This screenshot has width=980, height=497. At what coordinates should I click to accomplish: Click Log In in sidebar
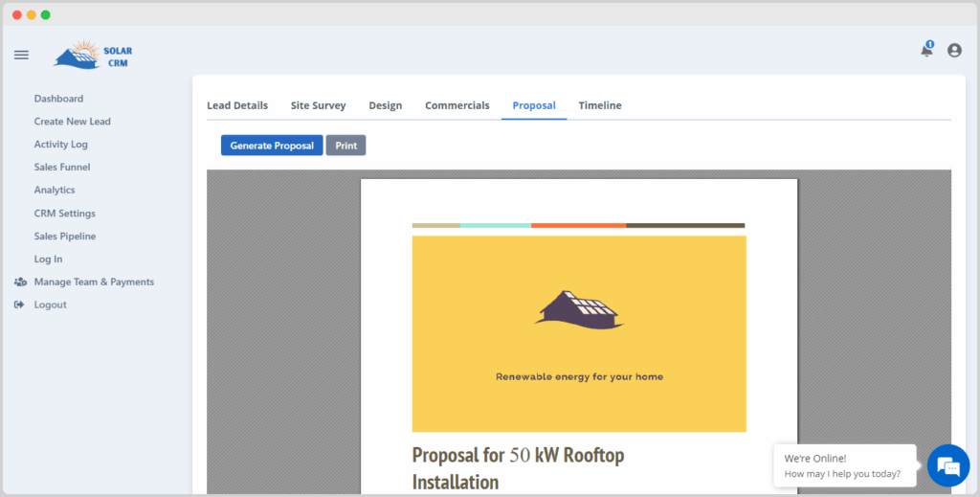coord(48,259)
